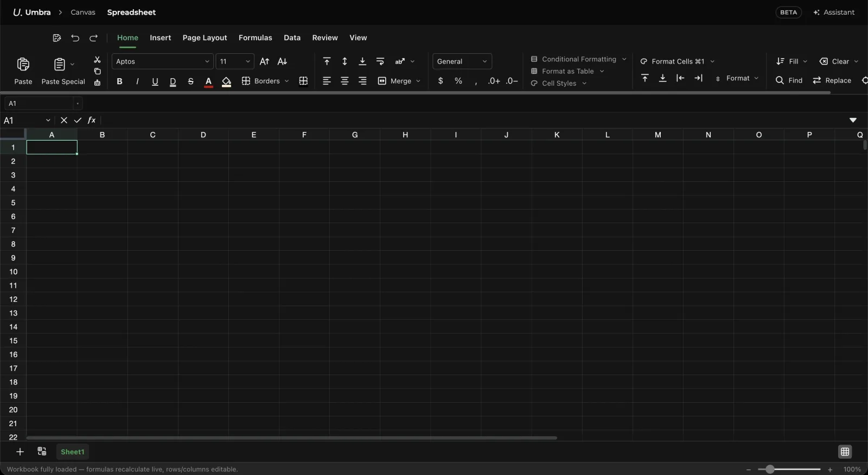Viewport: 868px width, 475px height.
Task: Open the Insert ribbon tab
Action: (161, 37)
